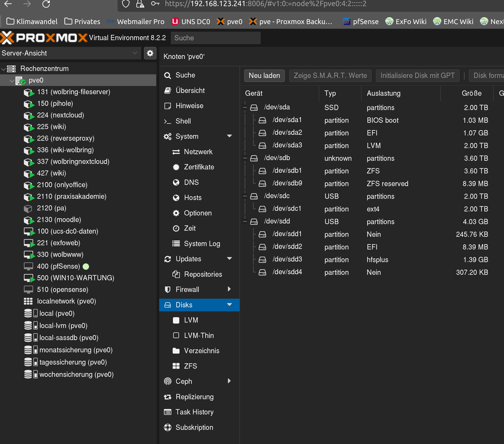Focus the Suche search field in header
This screenshot has height=444, width=504.
pos(215,38)
